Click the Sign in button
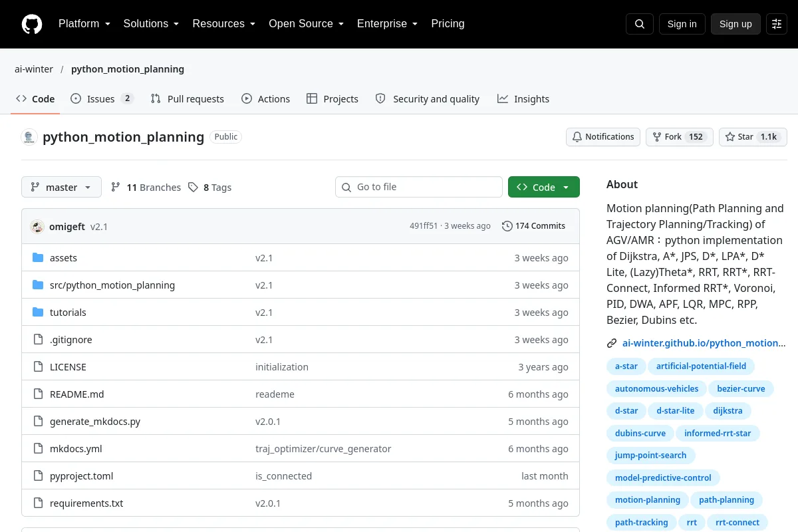 pos(682,24)
